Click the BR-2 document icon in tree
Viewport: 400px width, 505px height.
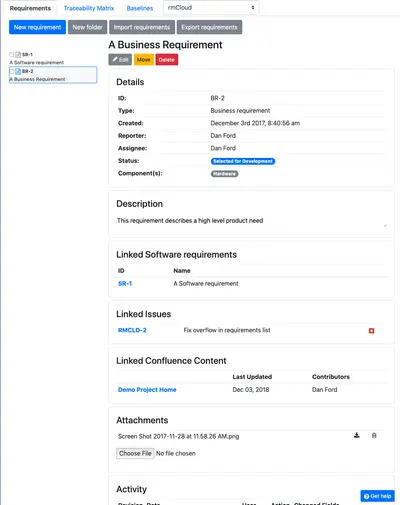click(18, 71)
